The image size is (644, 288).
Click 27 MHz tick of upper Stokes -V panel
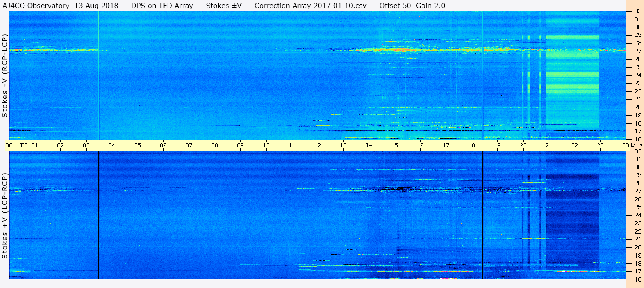click(637, 51)
